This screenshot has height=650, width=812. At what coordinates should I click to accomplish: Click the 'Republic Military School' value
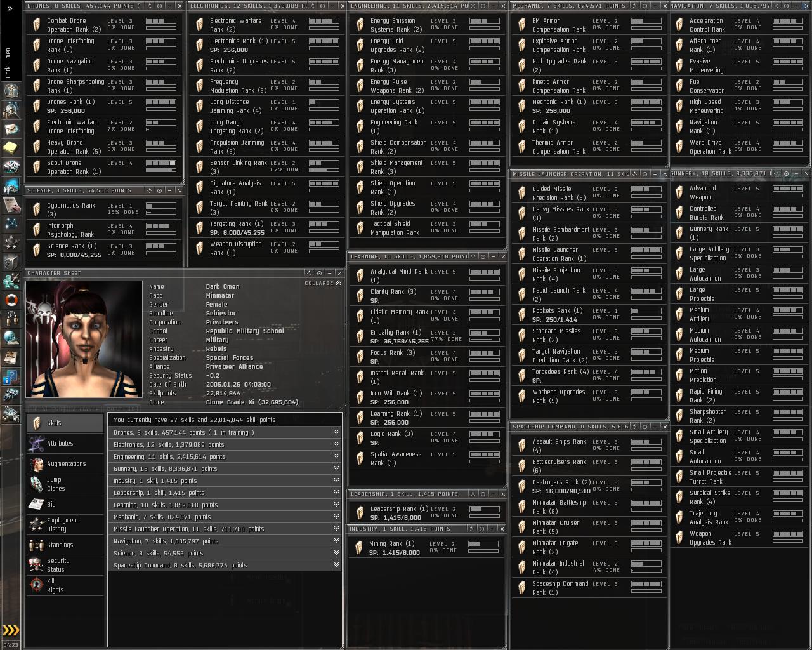(245, 331)
